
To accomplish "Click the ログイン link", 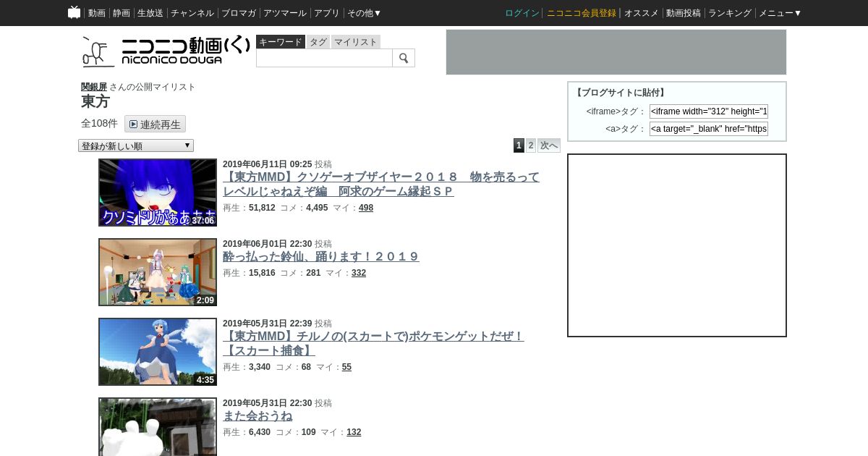I will [x=522, y=13].
